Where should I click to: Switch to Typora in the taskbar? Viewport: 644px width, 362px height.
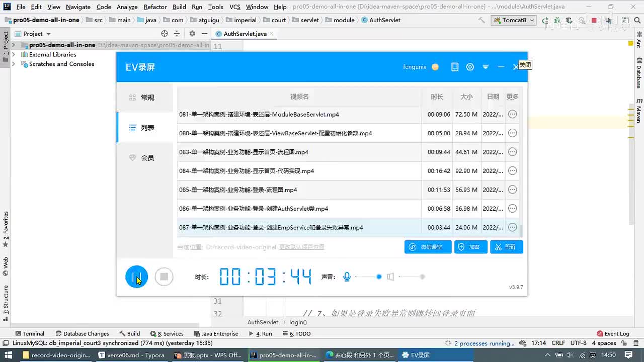(132, 355)
